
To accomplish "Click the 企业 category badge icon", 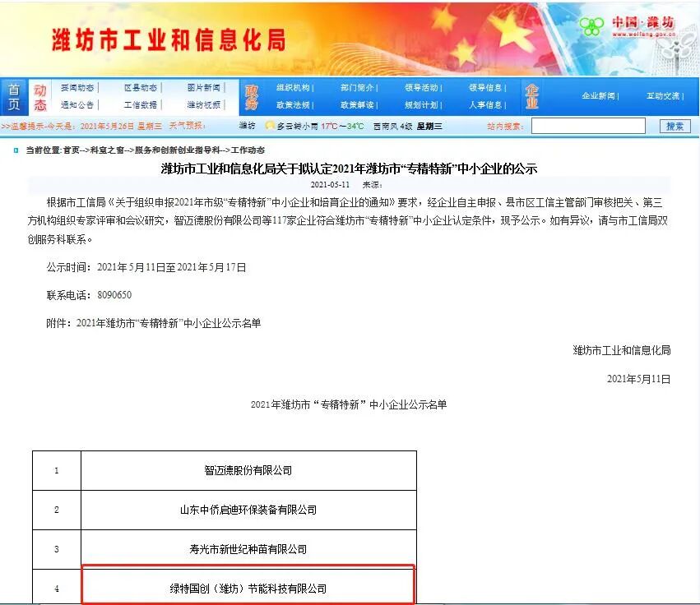I will pos(531,96).
